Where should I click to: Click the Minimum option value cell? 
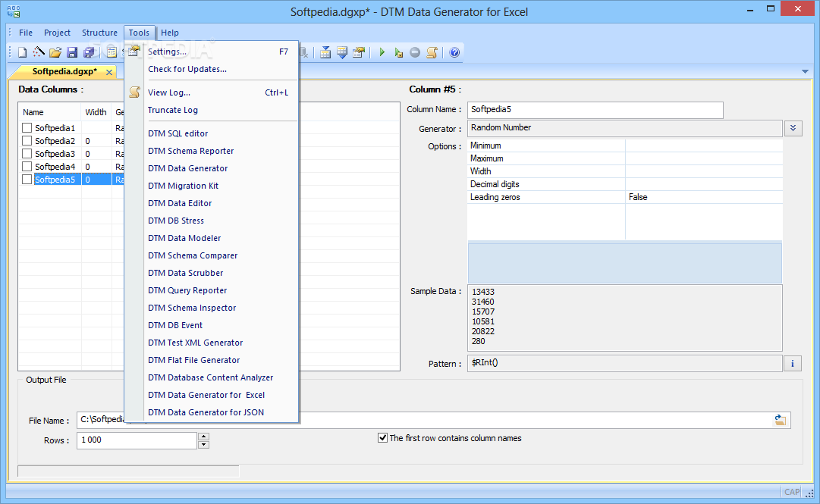704,146
